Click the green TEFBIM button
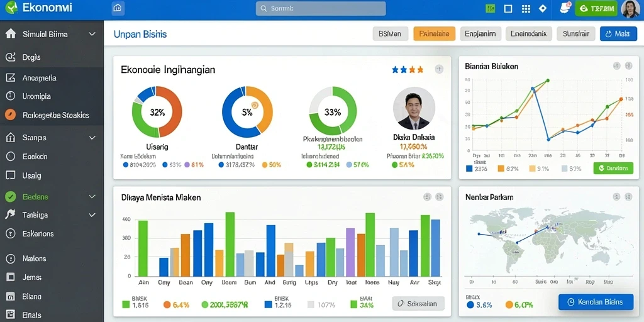 tap(596, 8)
